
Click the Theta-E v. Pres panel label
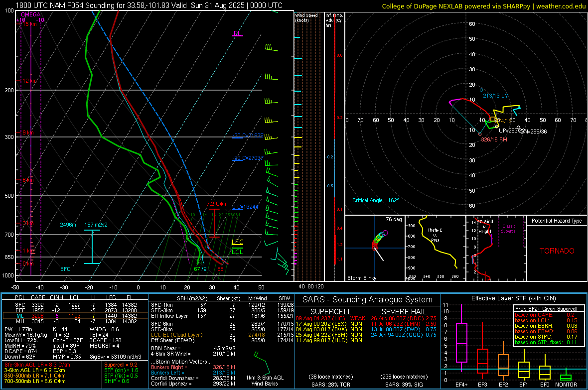(435, 235)
